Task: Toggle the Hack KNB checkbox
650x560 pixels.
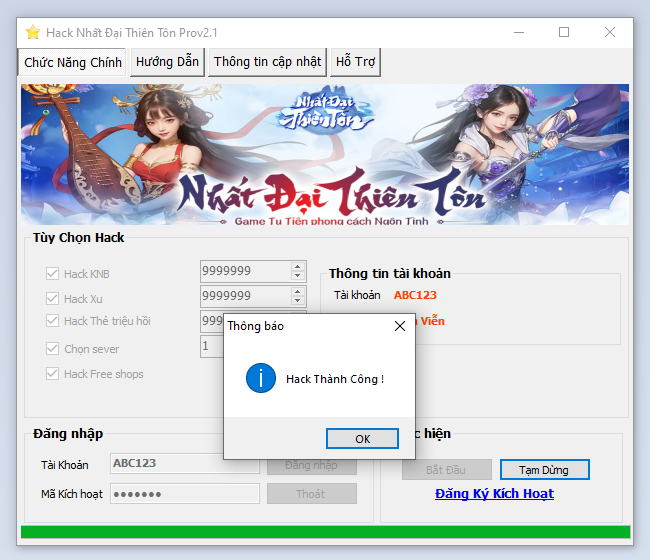Action: [x=52, y=274]
